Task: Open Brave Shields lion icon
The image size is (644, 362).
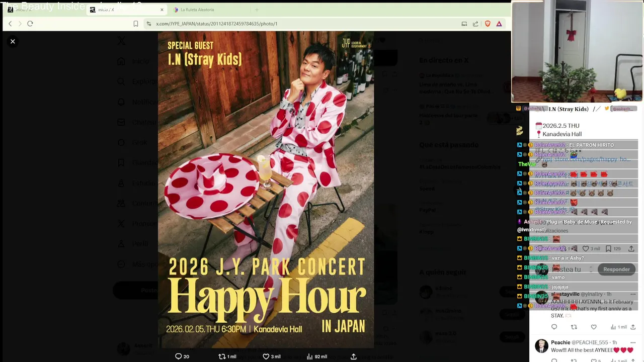Action: point(488,24)
